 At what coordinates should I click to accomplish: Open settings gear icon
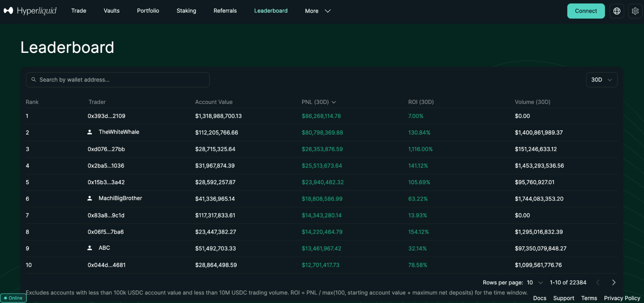[635, 11]
